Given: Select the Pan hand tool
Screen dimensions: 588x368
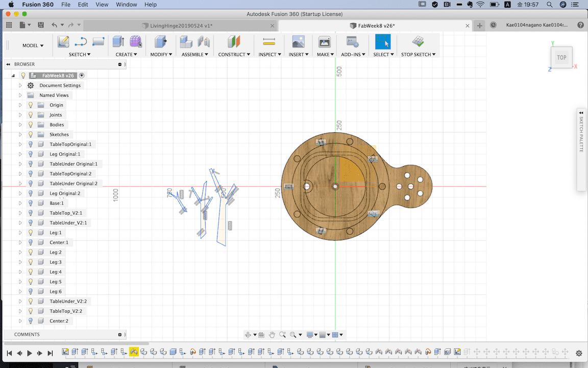Looking at the screenshot, I should (272, 335).
